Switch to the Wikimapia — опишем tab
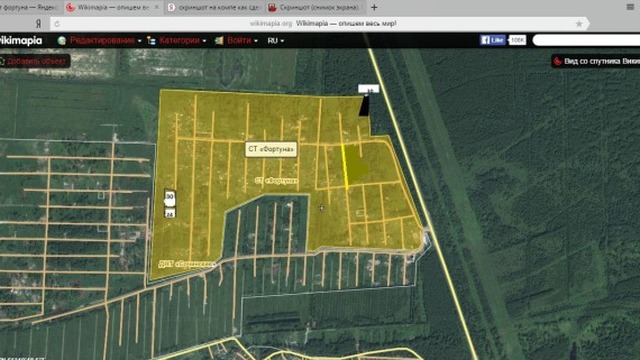640x360 pixels. click(x=113, y=7)
